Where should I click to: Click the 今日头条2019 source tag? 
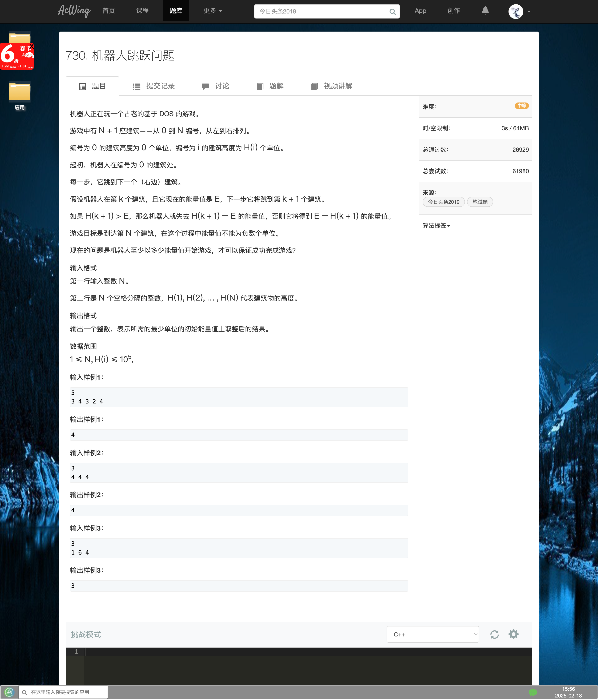(443, 202)
